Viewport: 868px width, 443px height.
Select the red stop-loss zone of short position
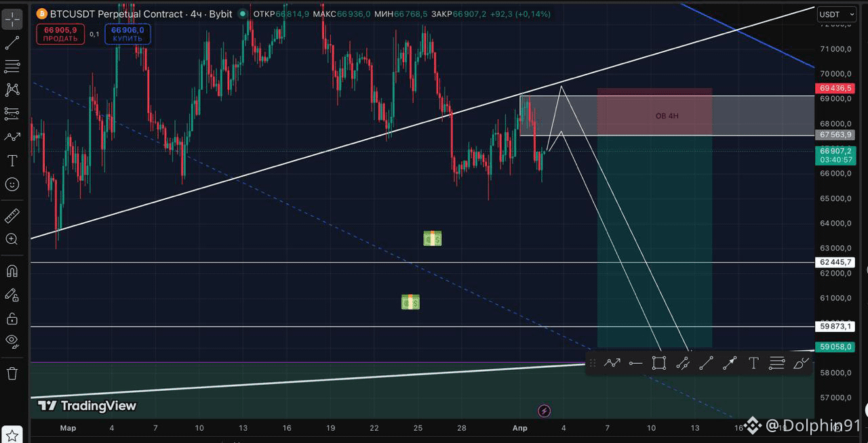(x=654, y=112)
